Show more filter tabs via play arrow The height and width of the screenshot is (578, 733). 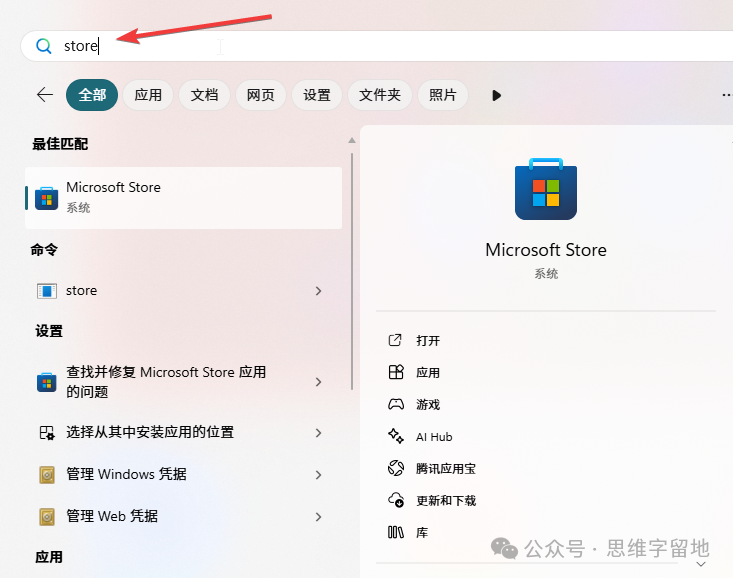(496, 95)
